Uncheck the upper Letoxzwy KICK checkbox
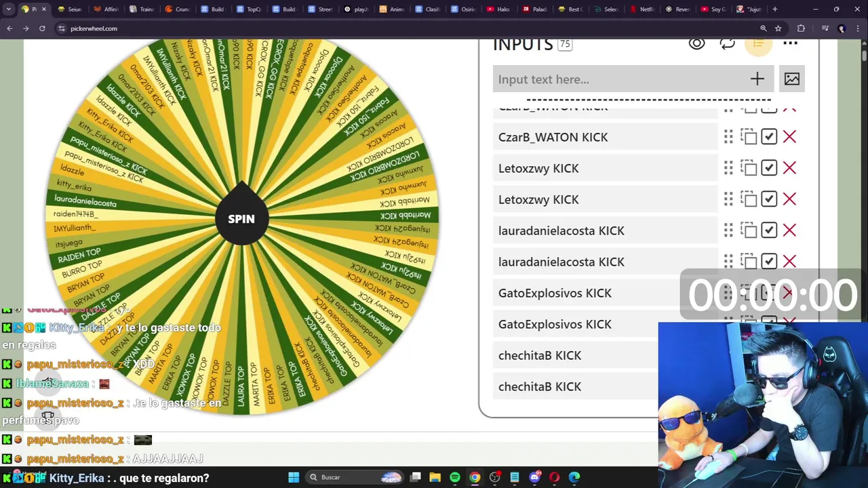 [x=769, y=168]
